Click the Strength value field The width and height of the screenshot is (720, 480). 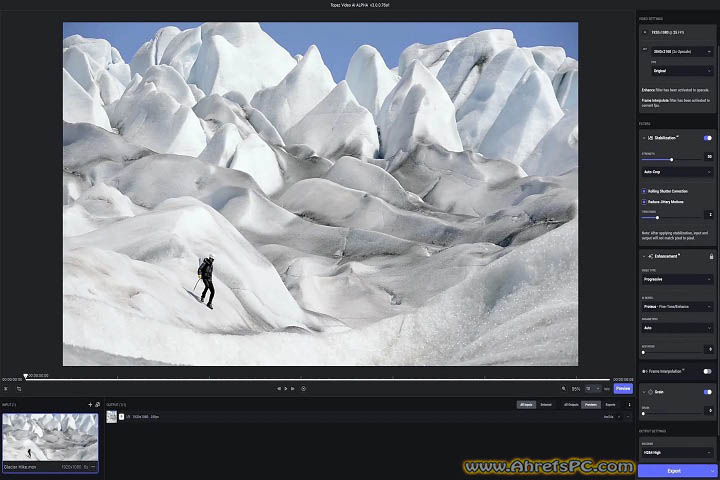click(x=709, y=157)
